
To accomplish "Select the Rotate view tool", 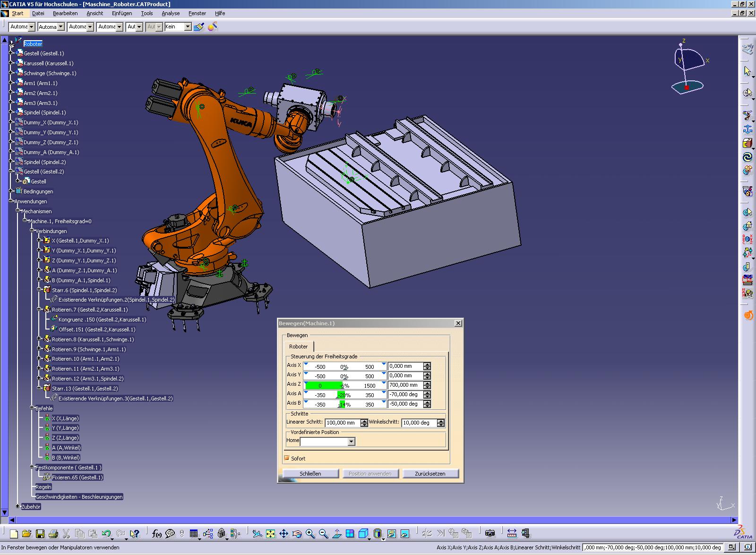I will [x=297, y=534].
